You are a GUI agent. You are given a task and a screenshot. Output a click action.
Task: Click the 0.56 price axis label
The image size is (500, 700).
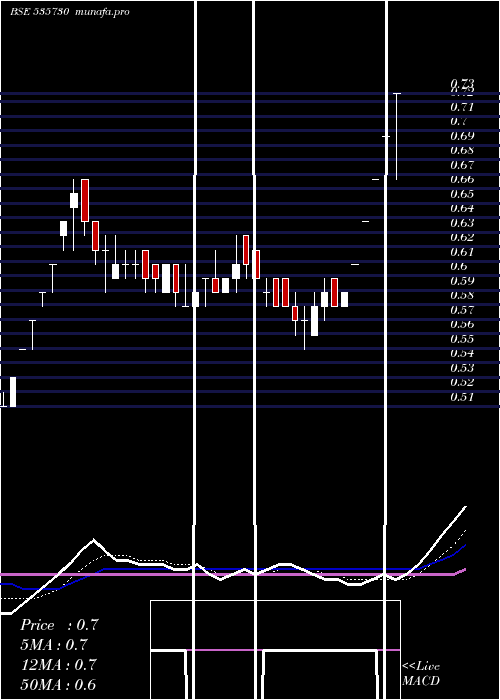(x=462, y=324)
